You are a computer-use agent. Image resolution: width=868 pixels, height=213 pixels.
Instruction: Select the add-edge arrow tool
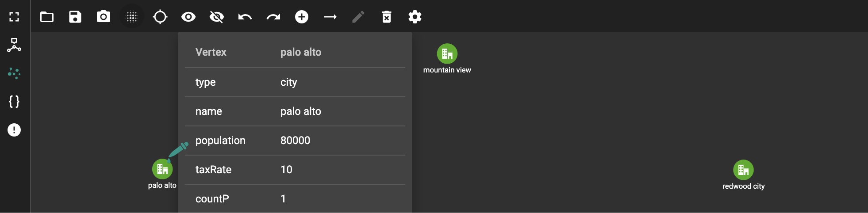pyautogui.click(x=330, y=17)
